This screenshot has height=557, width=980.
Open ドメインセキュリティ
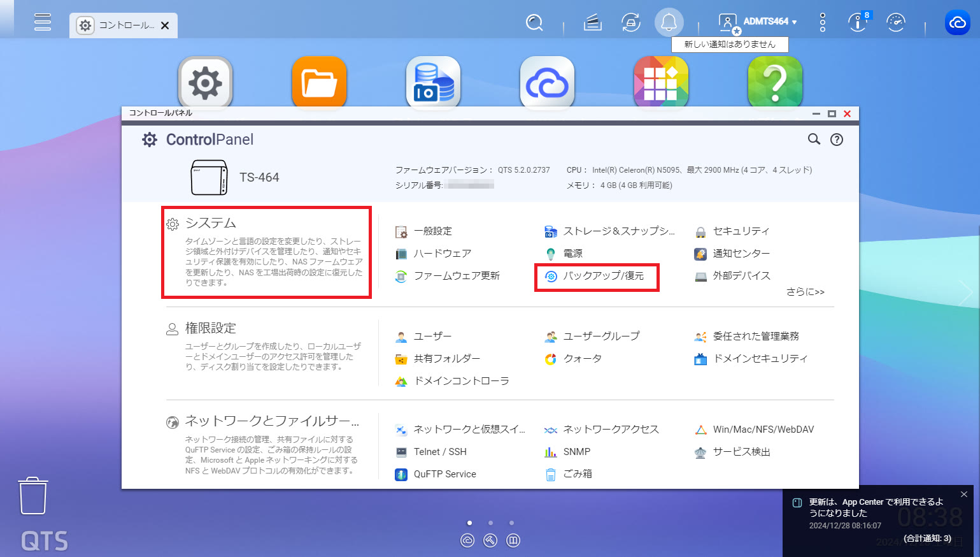click(x=751, y=359)
